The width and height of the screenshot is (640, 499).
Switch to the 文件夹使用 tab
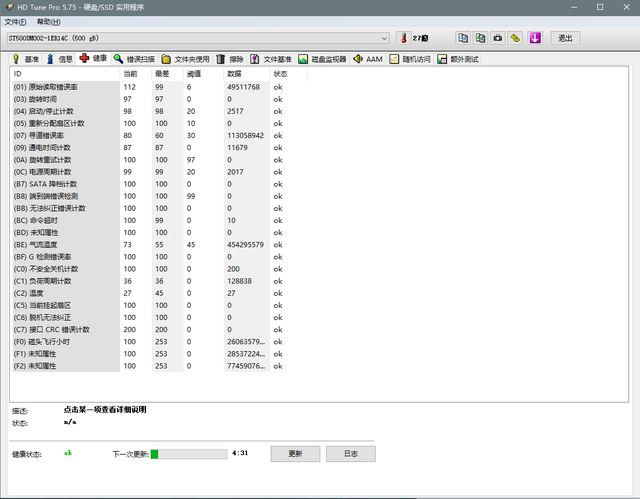(185, 59)
